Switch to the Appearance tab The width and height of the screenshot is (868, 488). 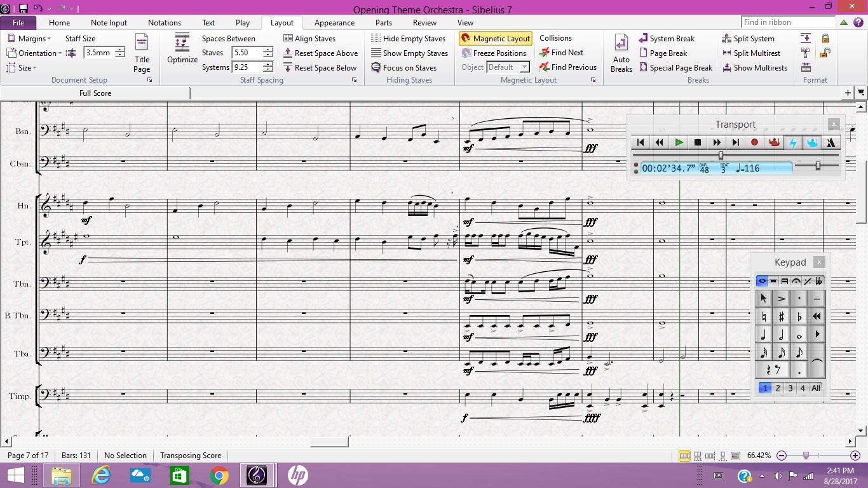pos(334,23)
